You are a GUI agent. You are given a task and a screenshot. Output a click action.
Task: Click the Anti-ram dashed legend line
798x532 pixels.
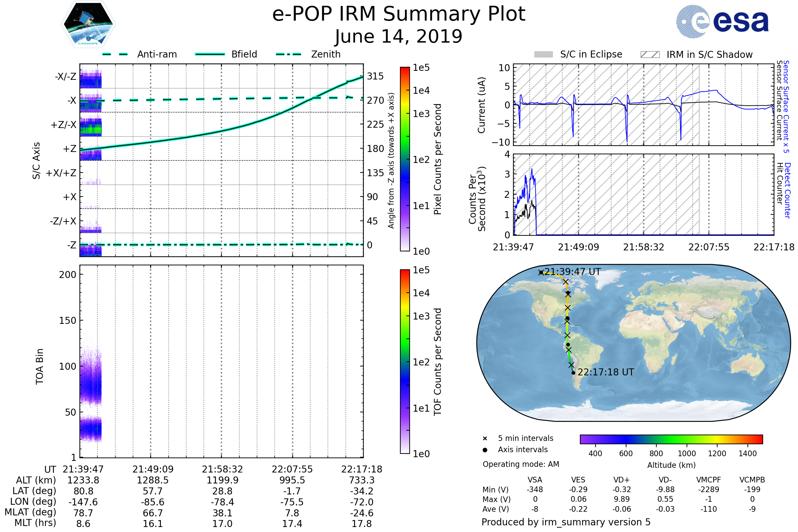pyautogui.click(x=115, y=54)
